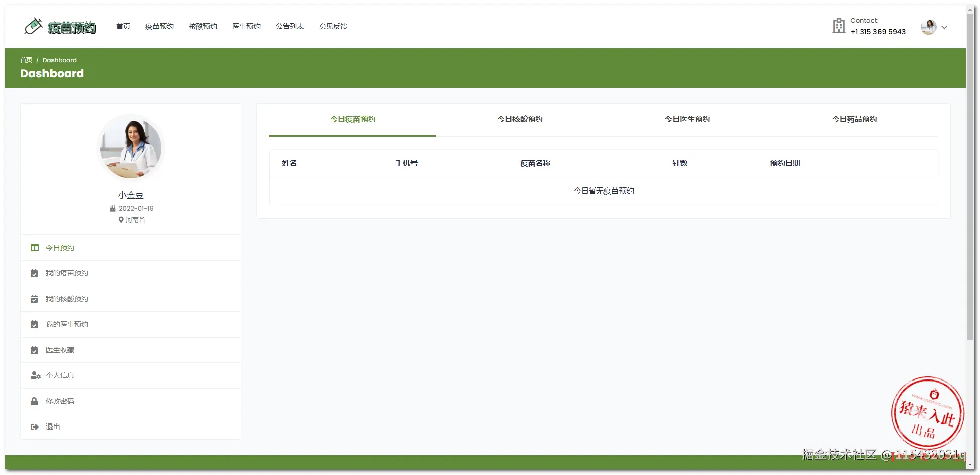Click the phone number +1 315 369 5943
The width and height of the screenshot is (980, 475).
coord(878,32)
